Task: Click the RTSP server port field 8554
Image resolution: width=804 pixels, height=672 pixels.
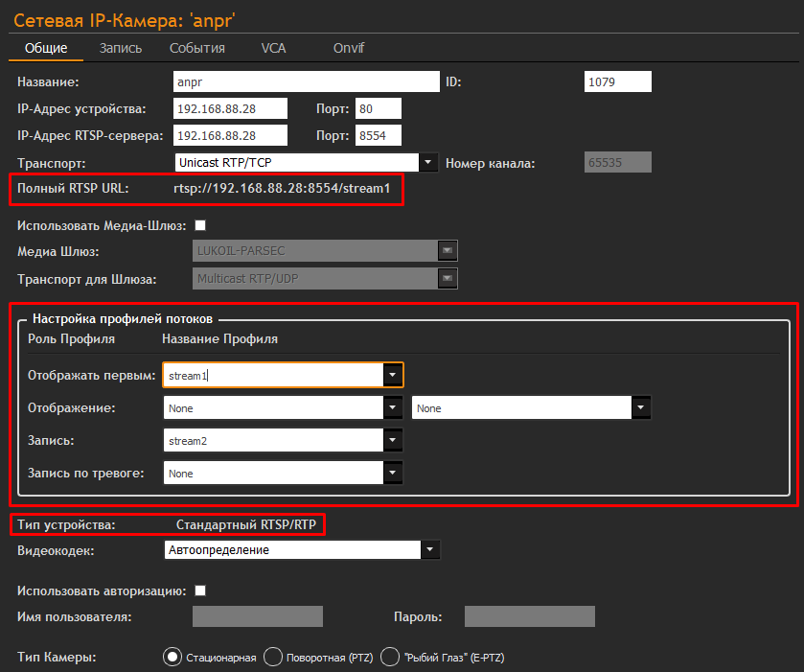Action: click(x=378, y=136)
